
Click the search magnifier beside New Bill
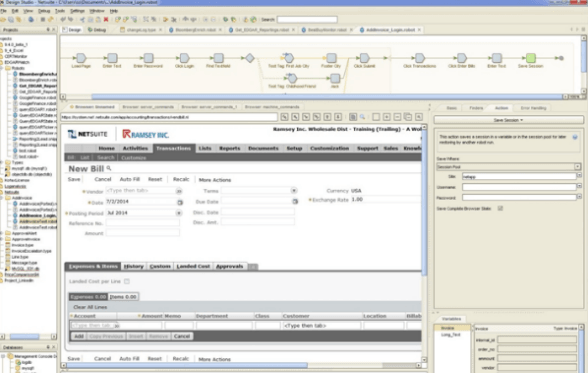click(x=109, y=168)
